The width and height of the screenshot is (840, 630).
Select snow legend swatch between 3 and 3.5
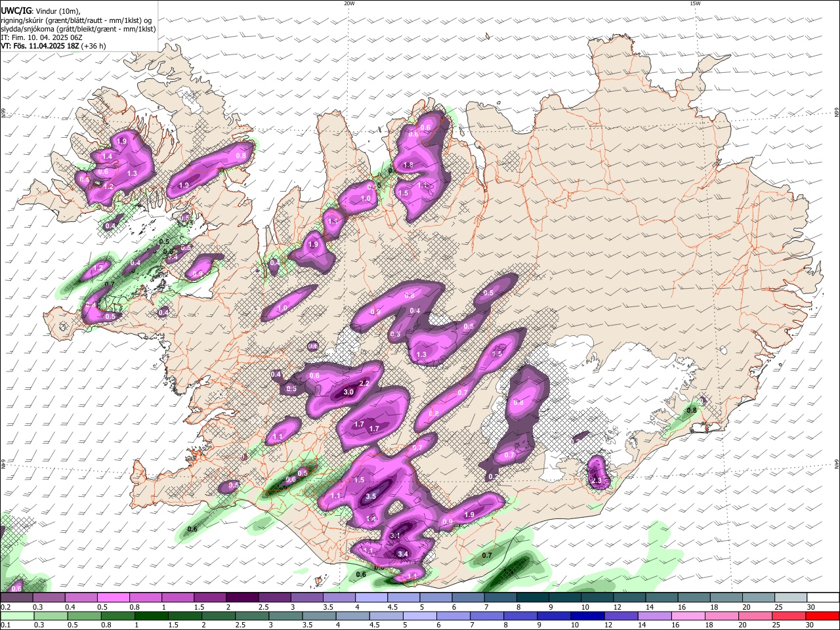307,597
